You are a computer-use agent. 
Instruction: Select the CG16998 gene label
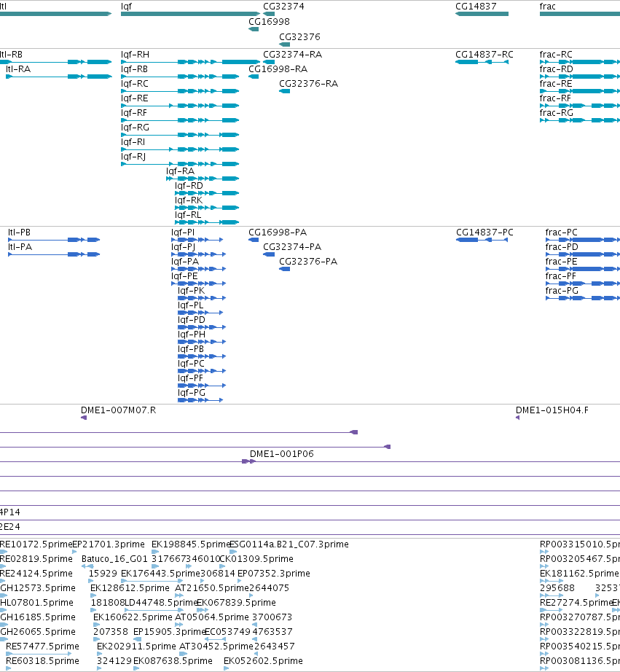[x=269, y=21]
